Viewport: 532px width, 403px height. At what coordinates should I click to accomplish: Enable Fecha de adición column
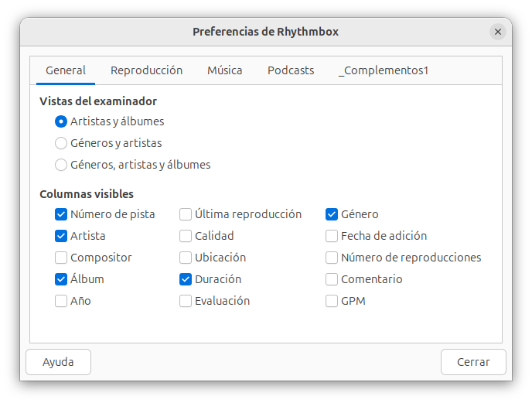332,236
